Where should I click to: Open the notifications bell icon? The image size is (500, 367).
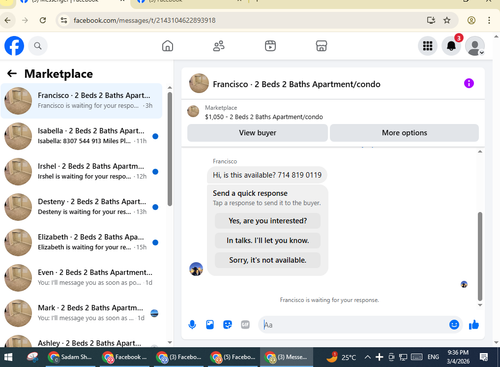point(451,46)
